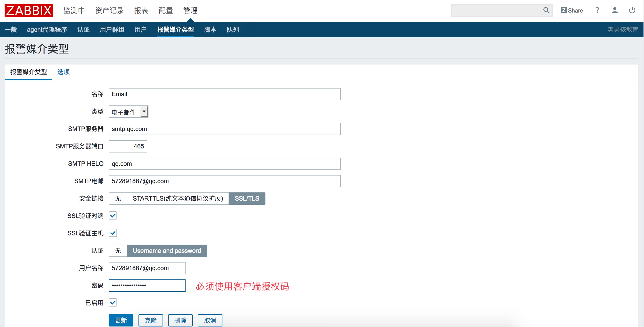Go to agent代理程序 submenu
This screenshot has width=644, height=327.
(x=47, y=30)
